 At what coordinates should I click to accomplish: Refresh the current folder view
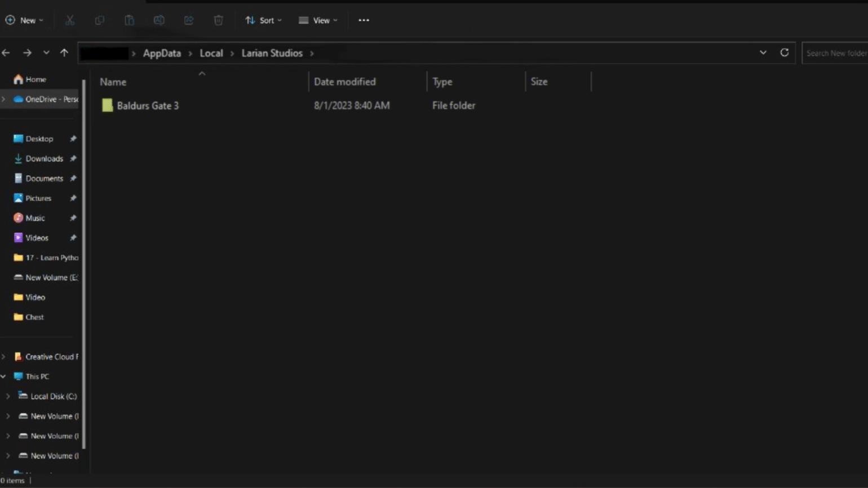(x=784, y=52)
